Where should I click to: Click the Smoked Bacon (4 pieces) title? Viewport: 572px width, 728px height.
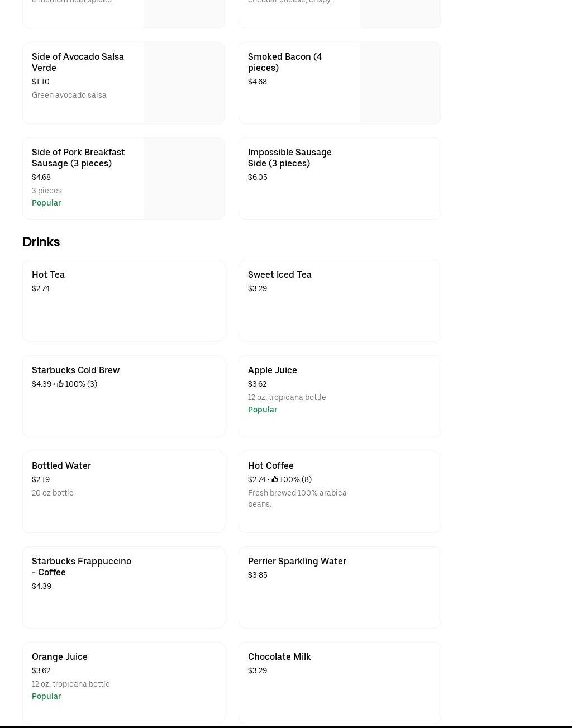284,62
